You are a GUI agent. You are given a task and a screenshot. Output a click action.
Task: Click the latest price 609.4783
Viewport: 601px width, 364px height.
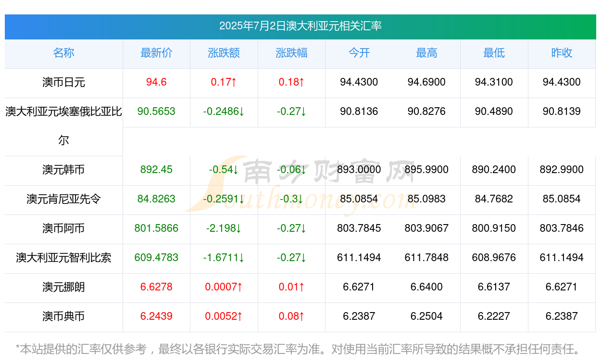(156, 258)
